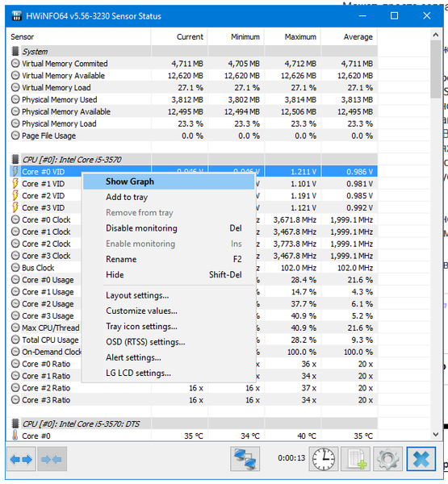
Task: Click the System group header row
Action: [192, 52]
